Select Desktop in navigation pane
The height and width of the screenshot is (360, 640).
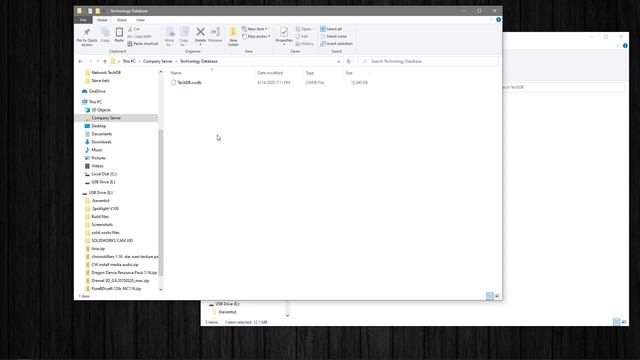(x=95, y=126)
